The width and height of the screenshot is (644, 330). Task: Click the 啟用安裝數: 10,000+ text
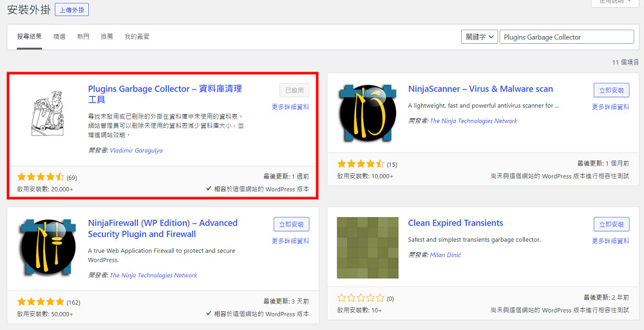(365, 176)
